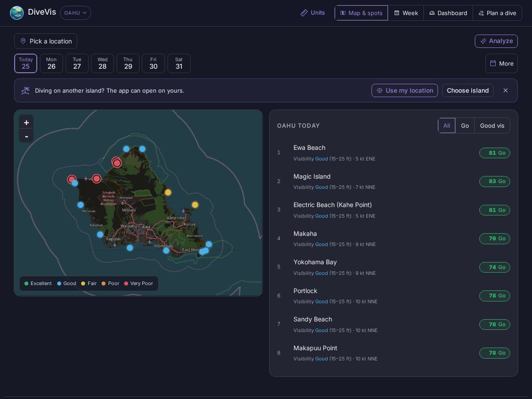
Task: Switch to Map & spots tab
Action: [361, 13]
